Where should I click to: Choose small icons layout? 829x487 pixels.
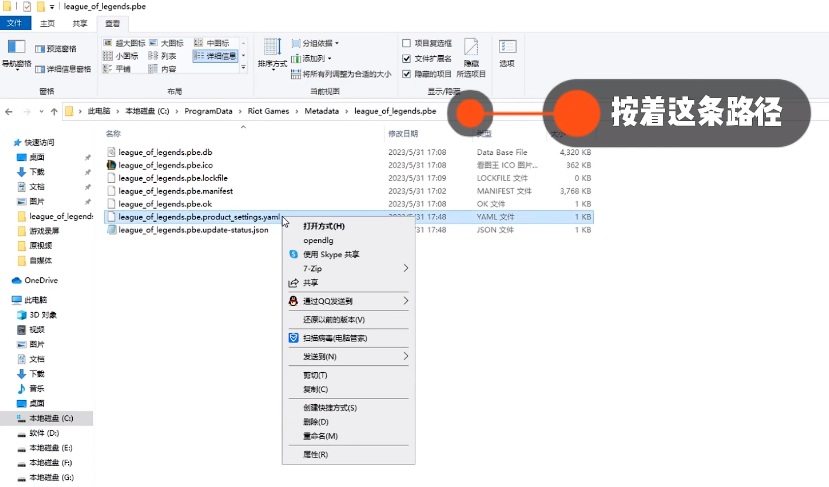pos(121,56)
